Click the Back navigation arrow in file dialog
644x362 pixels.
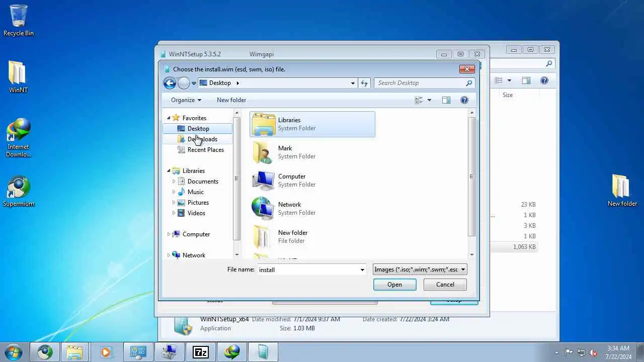pos(170,83)
